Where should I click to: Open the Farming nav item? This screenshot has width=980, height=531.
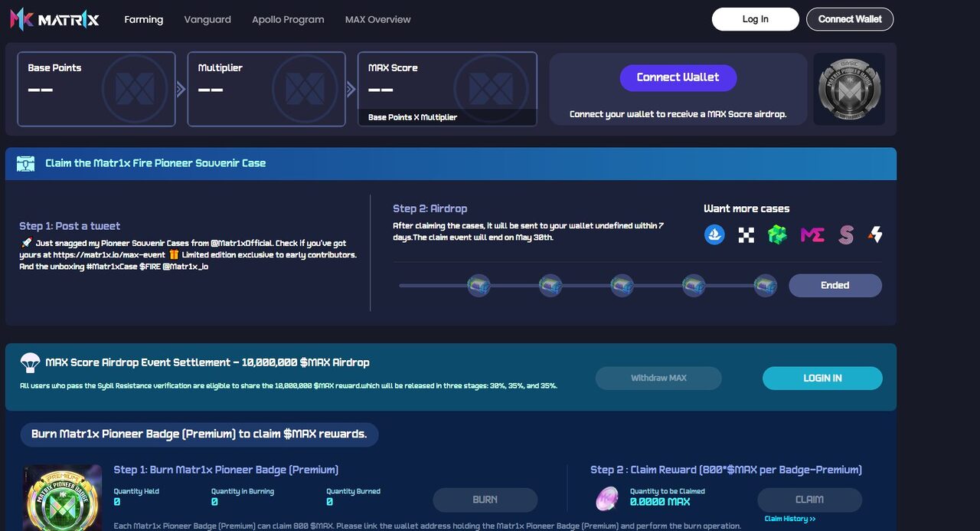coord(144,19)
